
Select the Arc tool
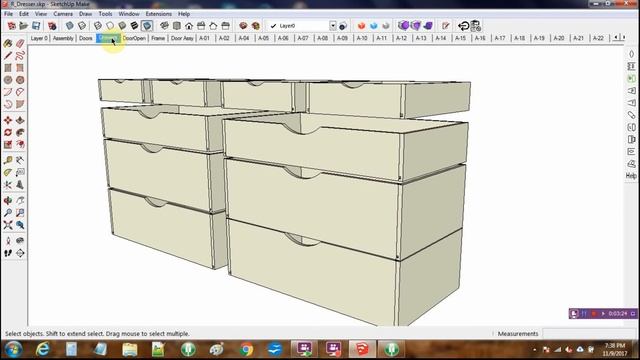(8, 92)
